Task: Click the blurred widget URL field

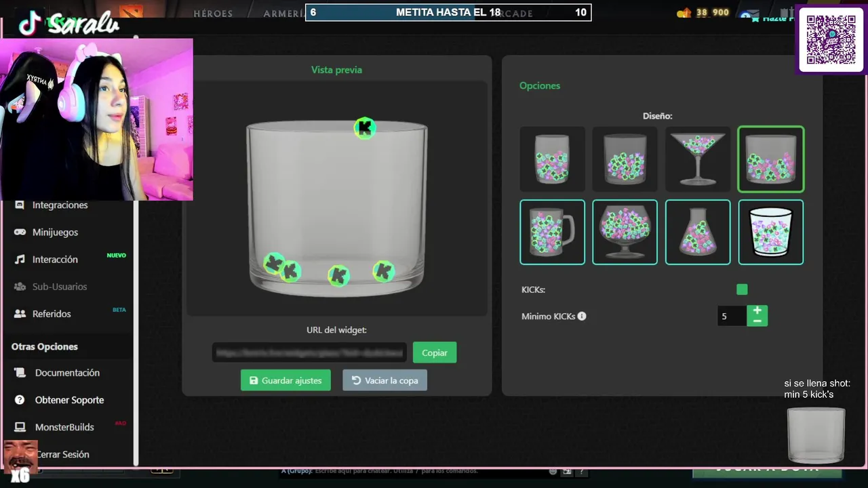Action: point(309,352)
